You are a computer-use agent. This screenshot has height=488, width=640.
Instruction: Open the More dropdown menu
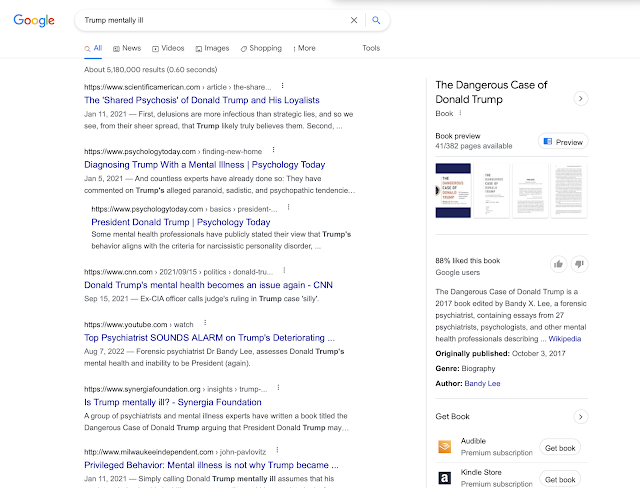pos(304,48)
